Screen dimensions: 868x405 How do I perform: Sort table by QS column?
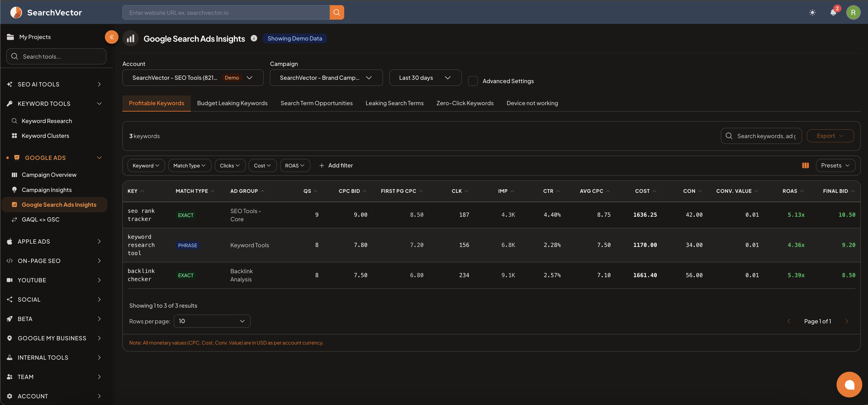[x=310, y=191]
